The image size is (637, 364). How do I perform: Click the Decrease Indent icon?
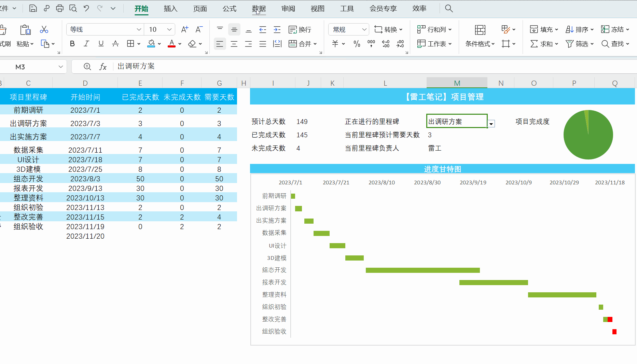click(x=263, y=30)
